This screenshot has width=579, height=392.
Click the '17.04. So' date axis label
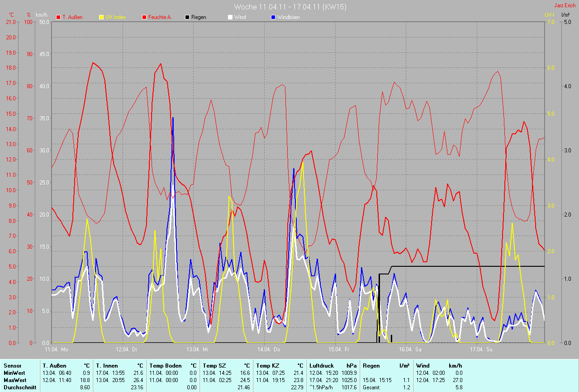click(481, 349)
